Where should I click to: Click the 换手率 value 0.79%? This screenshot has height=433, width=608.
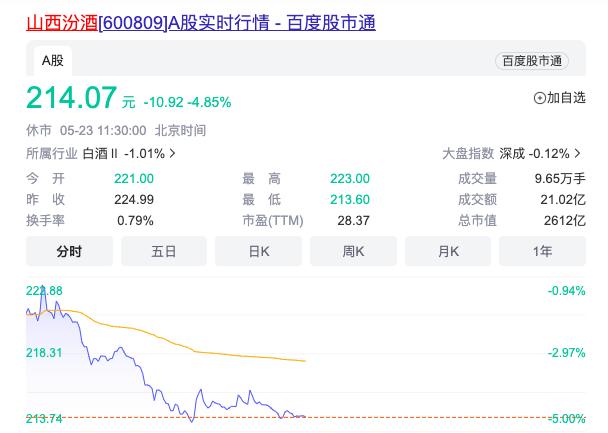[x=135, y=221]
